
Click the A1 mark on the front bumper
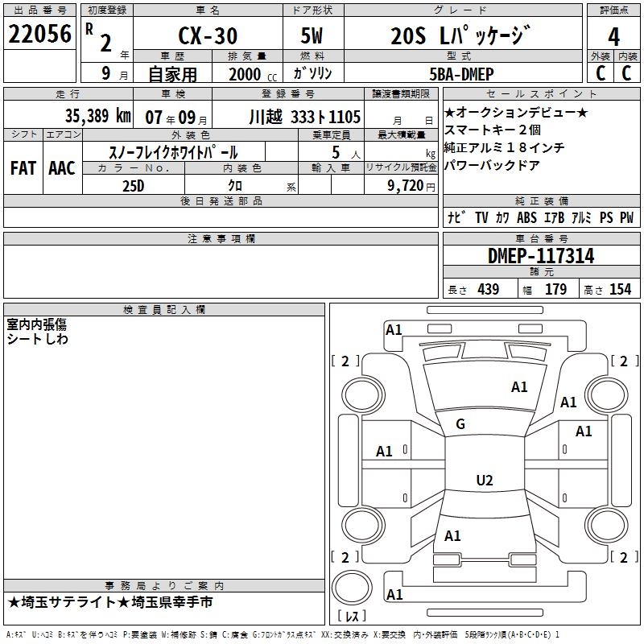pos(394,330)
